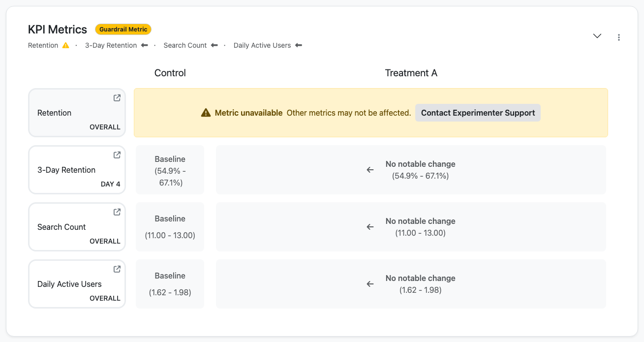Screen dimensions: 644x342
Task: Collapse the KPI Metrics panel with chevron
Action: point(597,36)
